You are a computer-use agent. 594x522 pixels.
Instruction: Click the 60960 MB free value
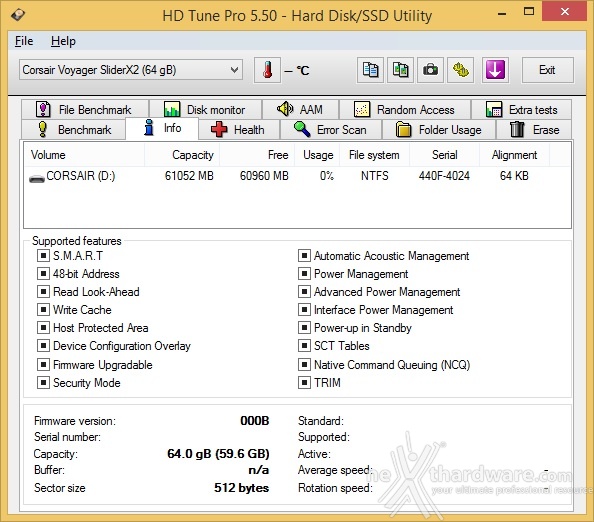point(264,176)
